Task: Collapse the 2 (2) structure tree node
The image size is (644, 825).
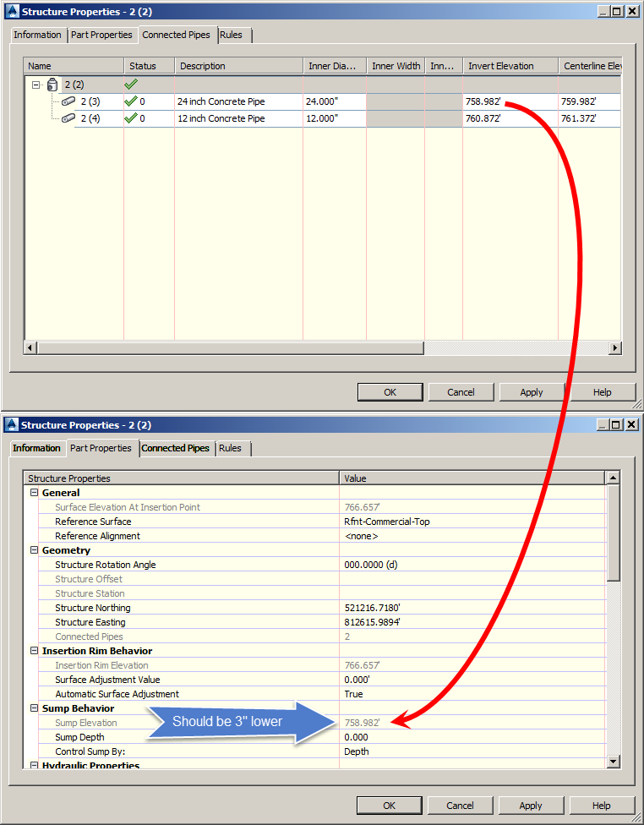Action: (35, 85)
